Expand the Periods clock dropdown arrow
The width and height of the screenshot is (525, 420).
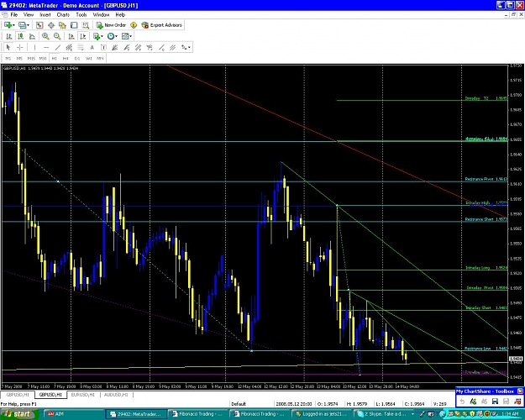[x=116, y=36]
